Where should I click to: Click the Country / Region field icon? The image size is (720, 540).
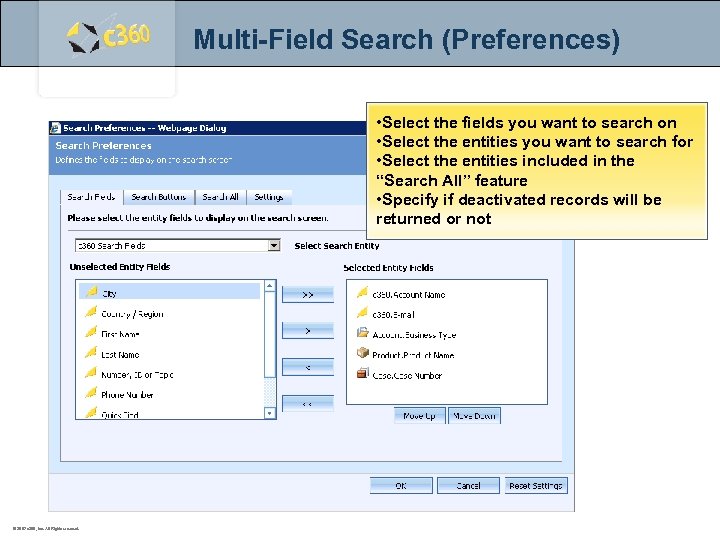coord(91,312)
